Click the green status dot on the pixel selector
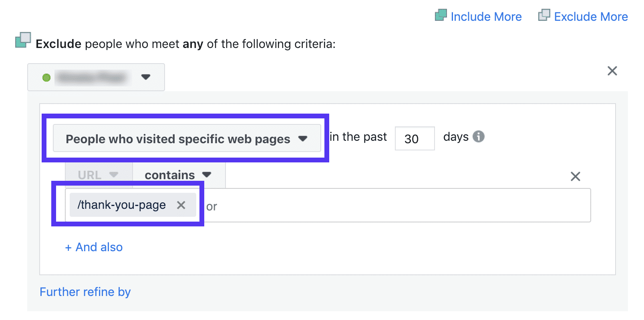This screenshot has width=644, height=320. click(47, 77)
